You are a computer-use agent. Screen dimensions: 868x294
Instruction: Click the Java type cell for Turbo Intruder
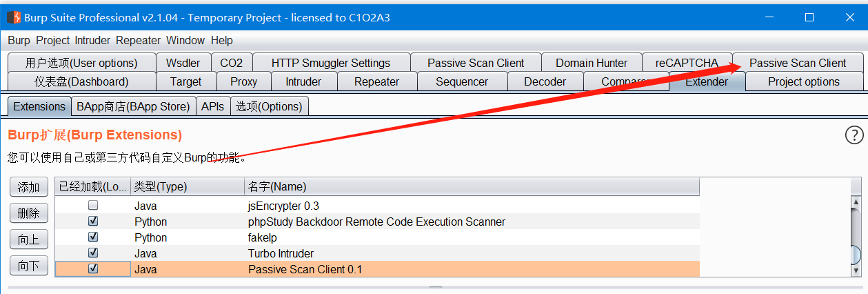coord(188,253)
